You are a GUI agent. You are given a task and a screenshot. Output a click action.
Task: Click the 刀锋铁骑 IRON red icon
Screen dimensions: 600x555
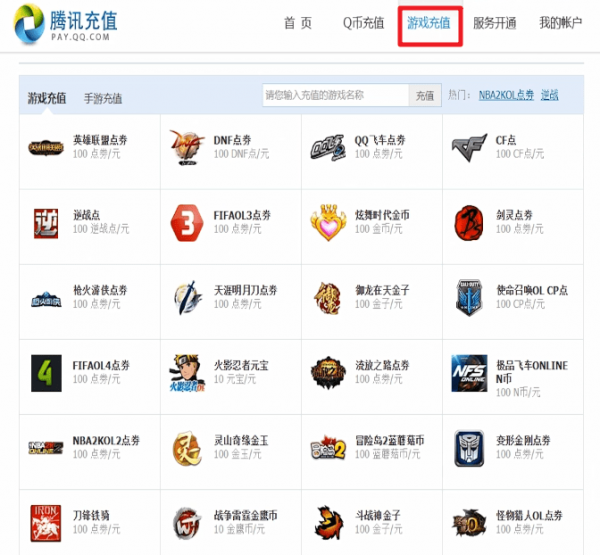click(46, 523)
